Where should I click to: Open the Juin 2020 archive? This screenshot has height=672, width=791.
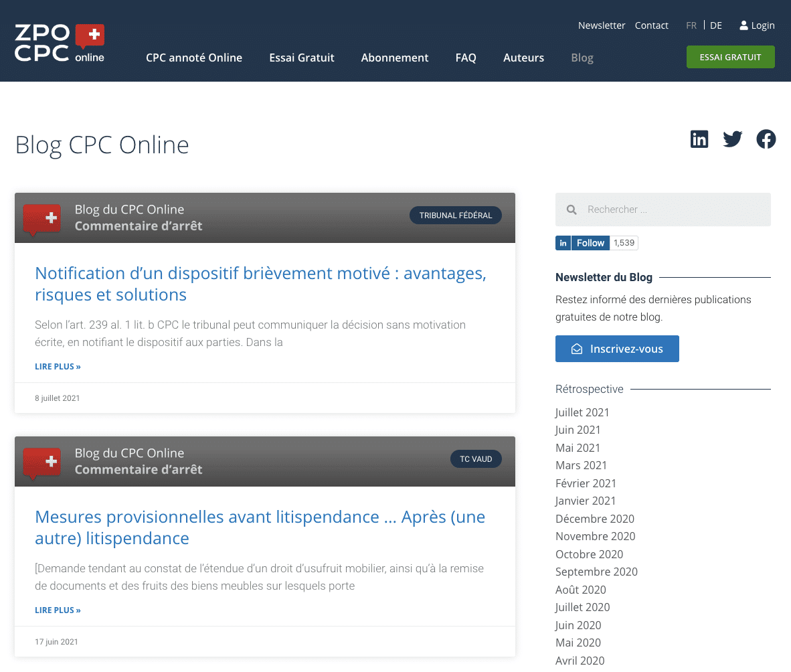(578, 625)
